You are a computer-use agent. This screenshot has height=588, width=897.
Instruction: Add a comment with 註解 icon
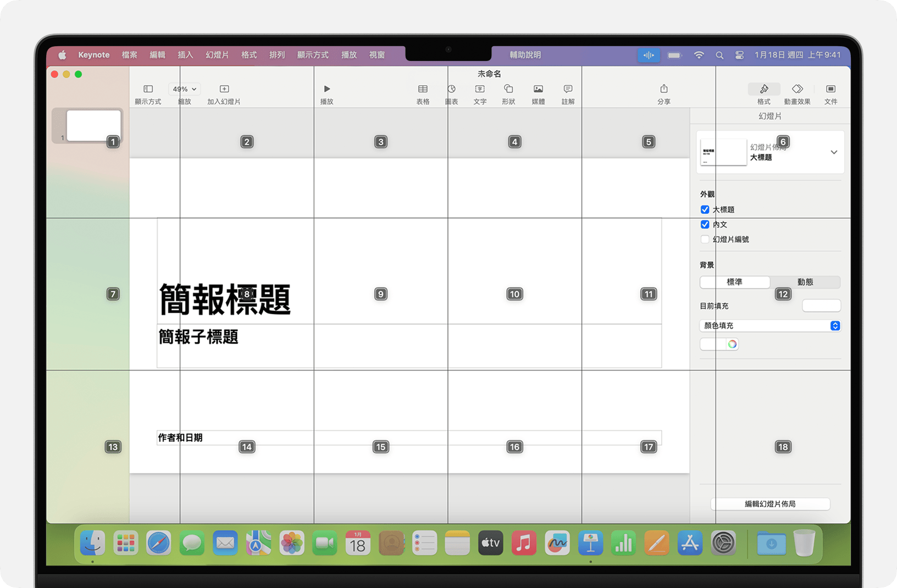pos(568,89)
